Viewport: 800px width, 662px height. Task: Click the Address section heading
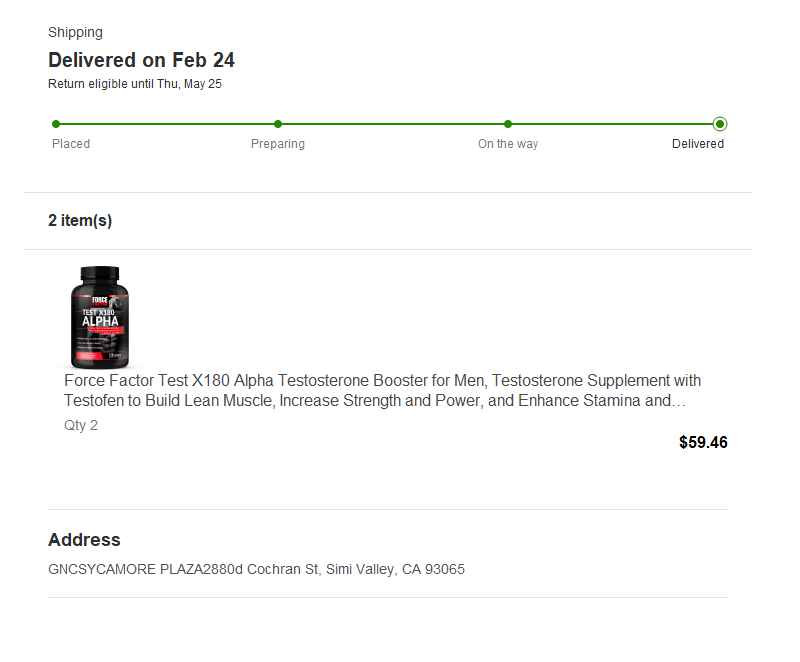tap(84, 540)
